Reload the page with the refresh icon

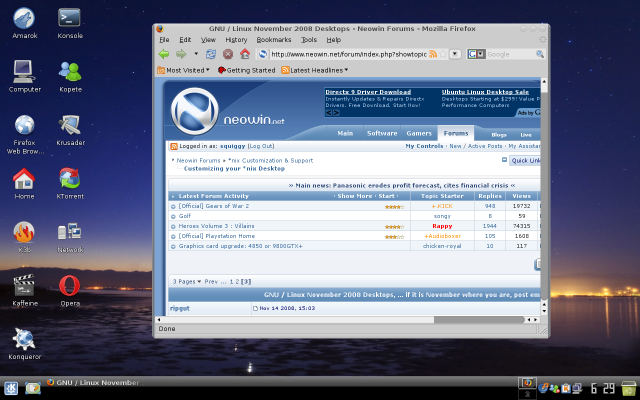211,54
